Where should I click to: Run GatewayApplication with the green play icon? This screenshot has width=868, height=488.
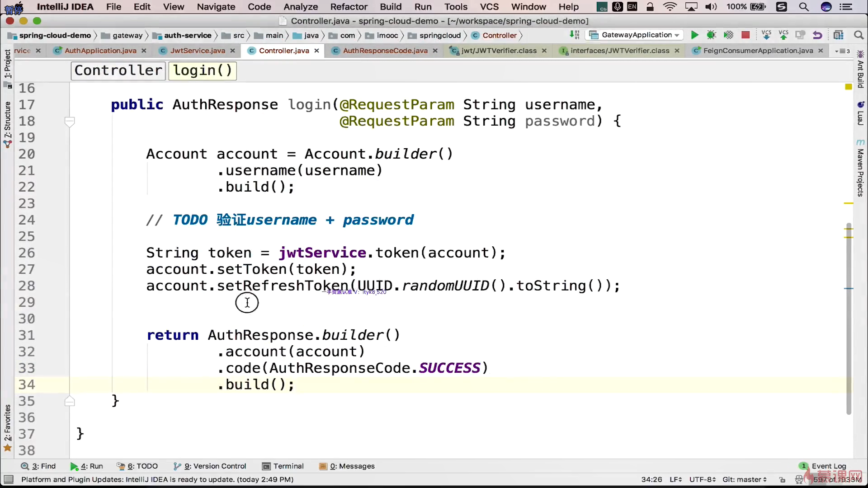click(x=694, y=35)
